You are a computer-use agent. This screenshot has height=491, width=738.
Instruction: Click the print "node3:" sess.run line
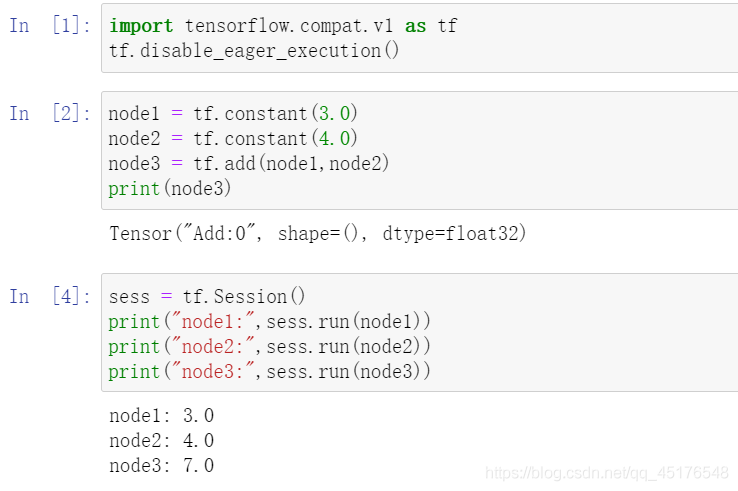pyautogui.click(x=269, y=371)
